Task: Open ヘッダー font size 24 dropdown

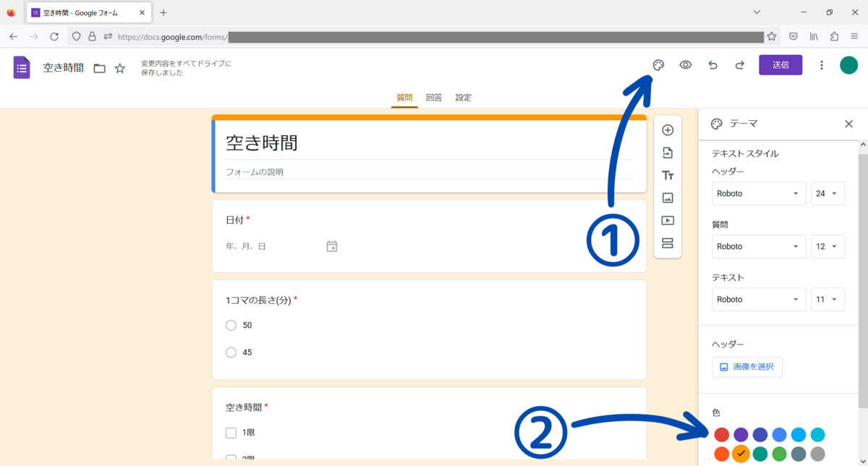Action: [827, 194]
